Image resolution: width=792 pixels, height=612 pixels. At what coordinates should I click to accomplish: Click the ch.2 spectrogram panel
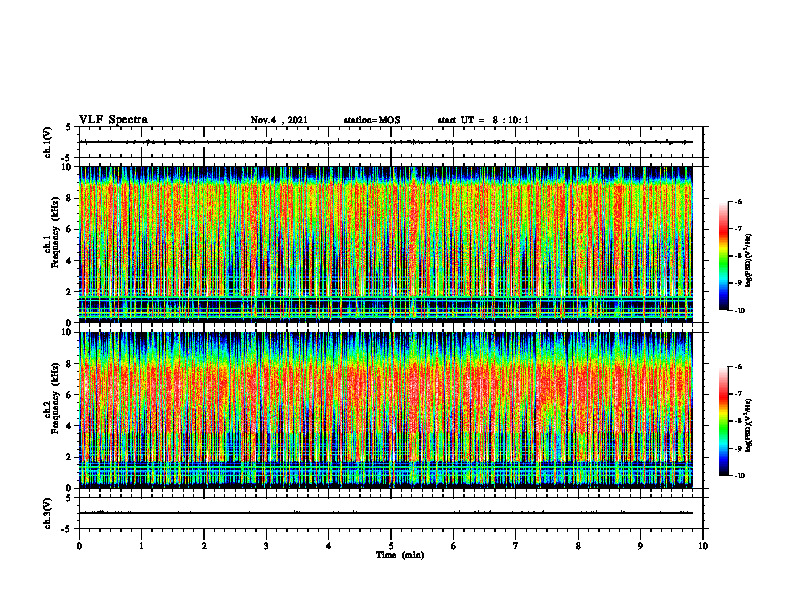pos(386,410)
